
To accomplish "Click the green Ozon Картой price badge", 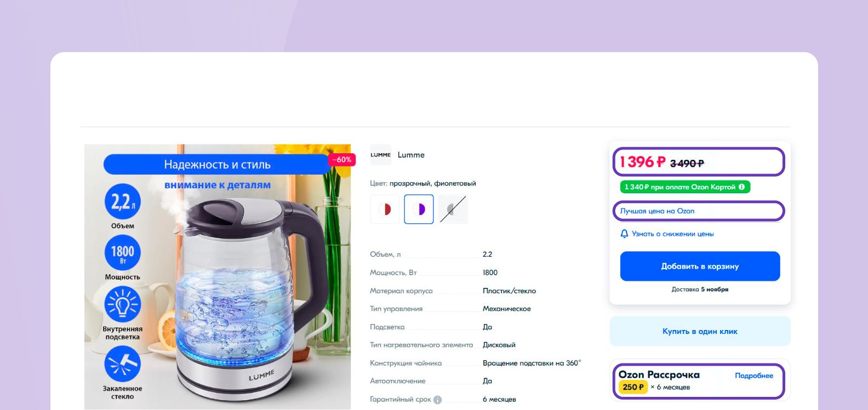I will point(685,187).
